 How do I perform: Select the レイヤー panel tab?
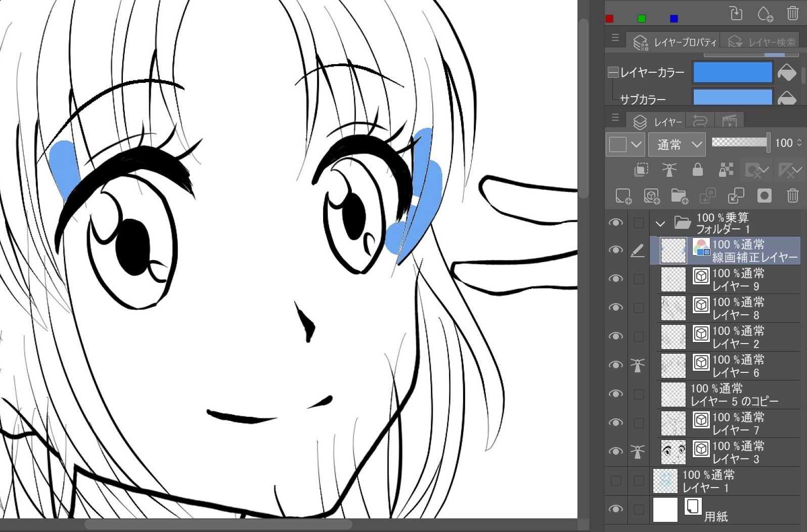click(655, 122)
